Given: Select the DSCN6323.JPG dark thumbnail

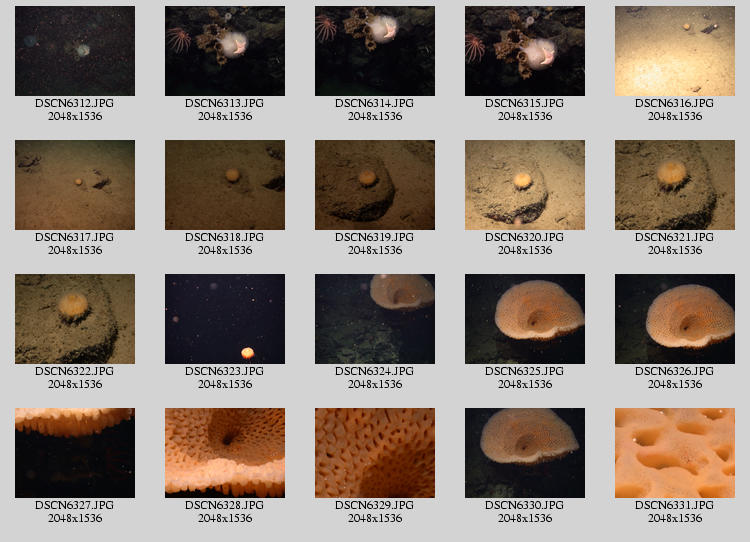Looking at the screenshot, I should tap(225, 319).
